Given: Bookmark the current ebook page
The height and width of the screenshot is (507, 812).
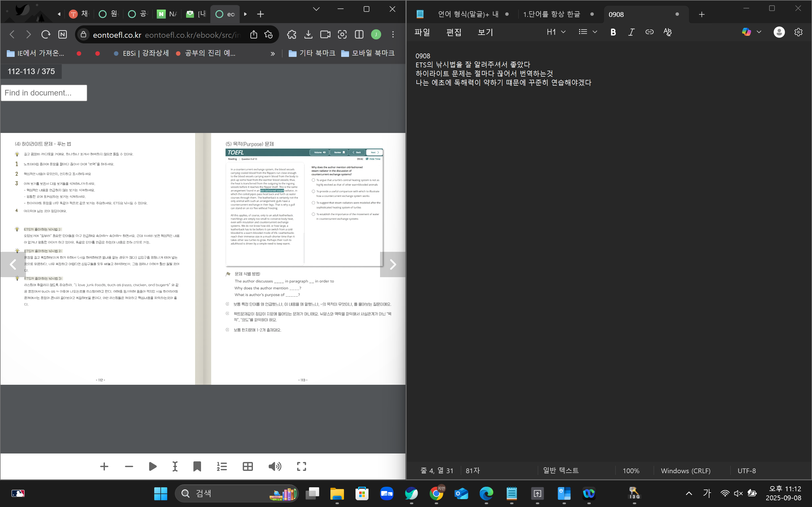Looking at the screenshot, I should [x=197, y=466].
